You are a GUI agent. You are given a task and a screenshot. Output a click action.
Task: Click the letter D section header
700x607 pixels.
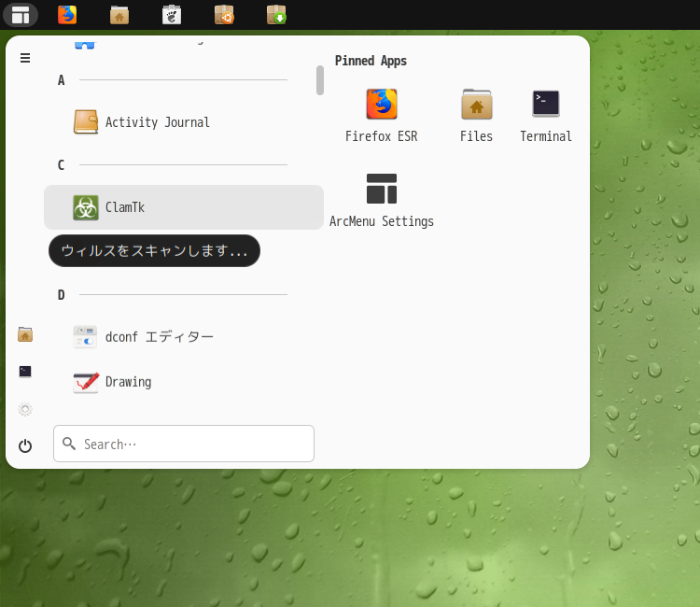click(62, 295)
